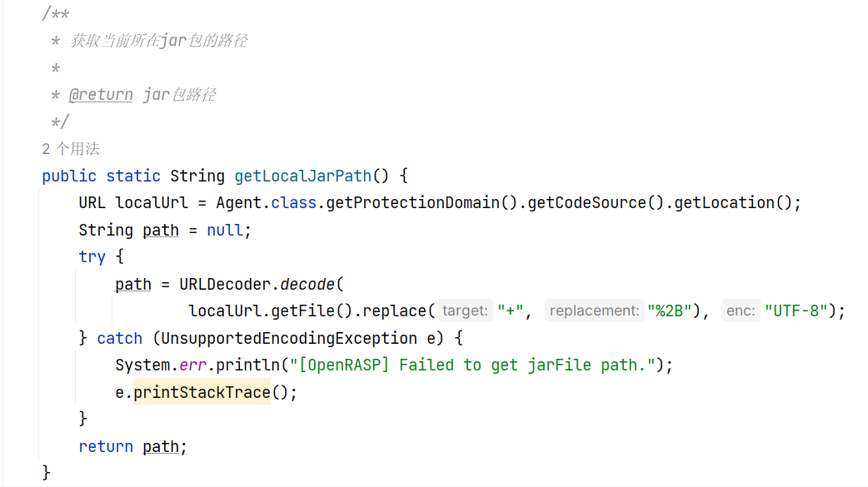Select the 'target:' parameter hint
This screenshot has width=868, height=487.
(465, 311)
